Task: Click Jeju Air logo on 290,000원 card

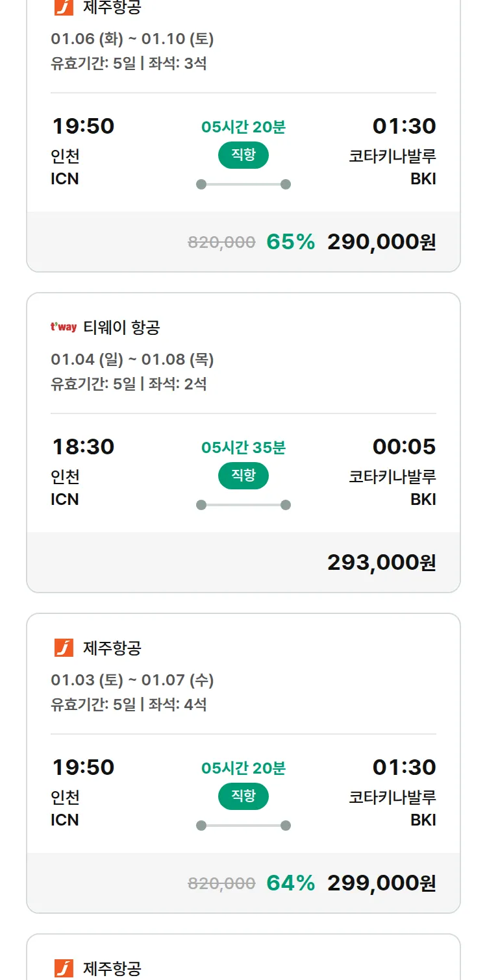Action: (64, 8)
